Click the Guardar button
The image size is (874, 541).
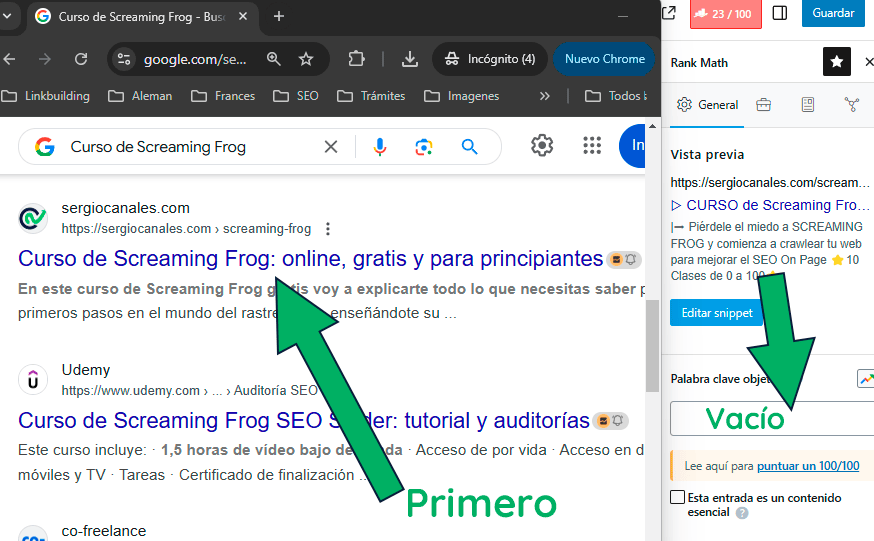coord(832,13)
